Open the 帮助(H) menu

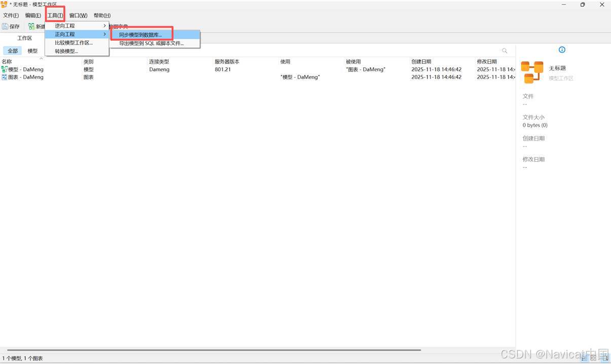click(x=102, y=16)
